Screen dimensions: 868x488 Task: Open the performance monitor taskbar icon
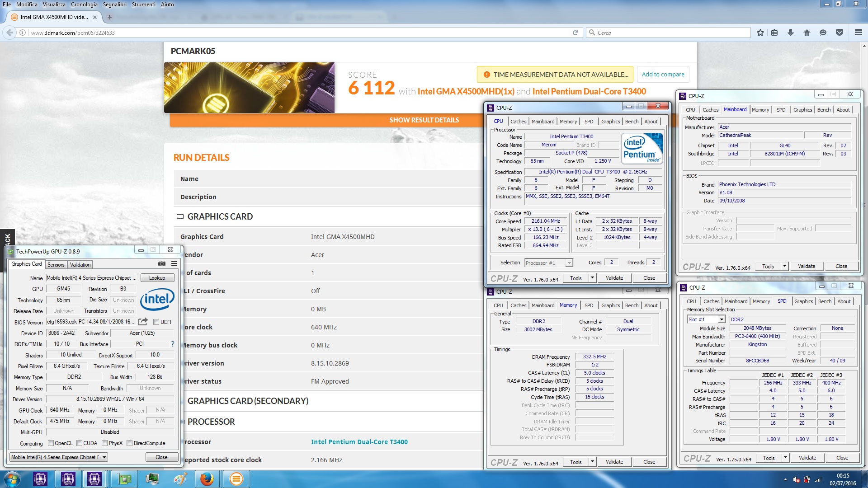pyautogui.click(x=152, y=479)
